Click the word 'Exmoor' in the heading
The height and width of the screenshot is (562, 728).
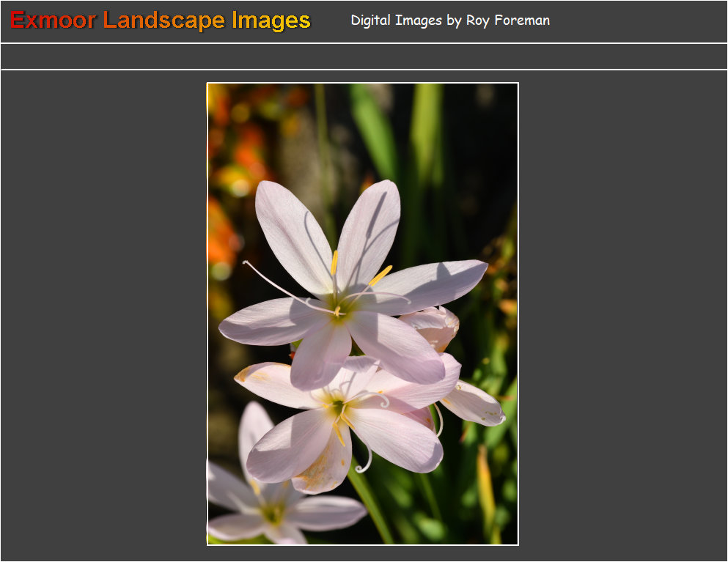pos(53,21)
